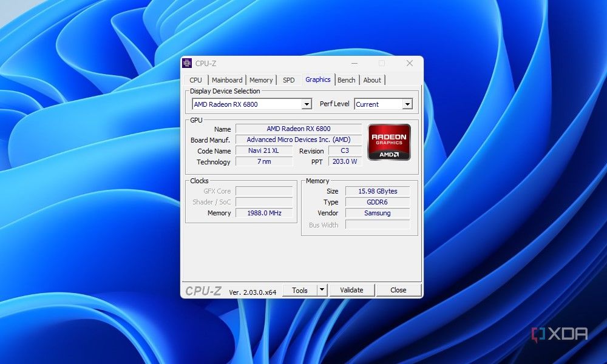Select the Memory tab
The width and height of the screenshot is (607, 364).
261,80
